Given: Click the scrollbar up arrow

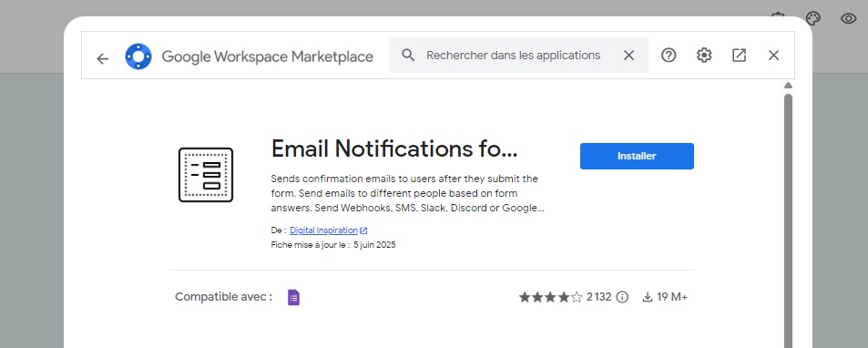Looking at the screenshot, I should 788,86.
